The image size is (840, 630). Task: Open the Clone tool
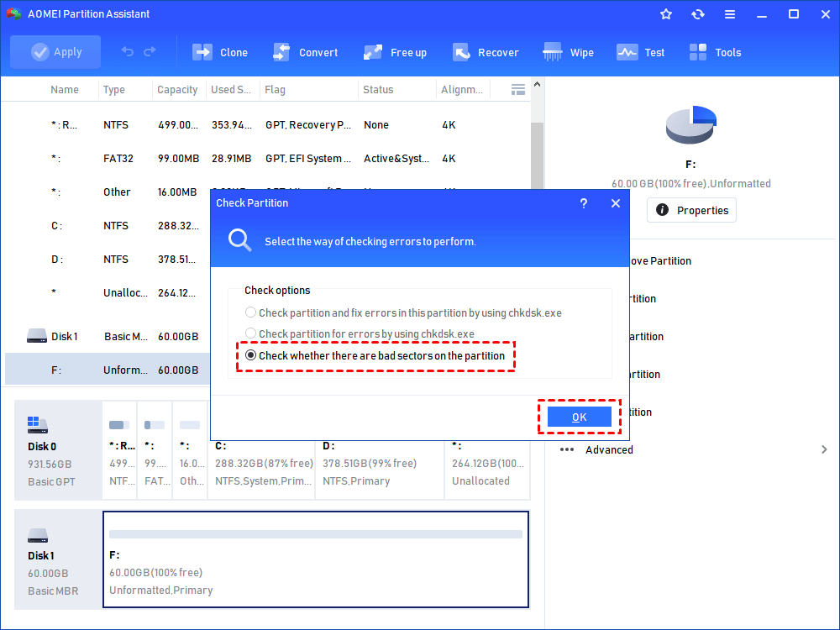click(x=219, y=52)
